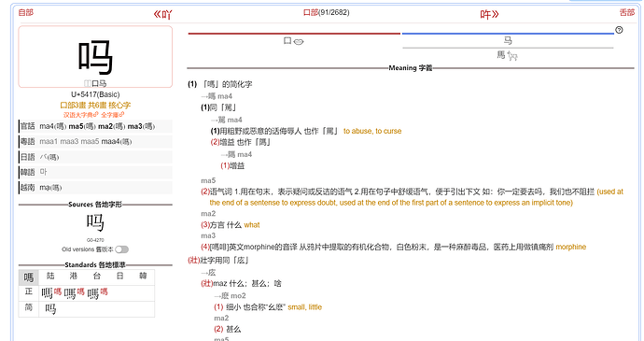Click the 'morphine' English gloss
The width and height of the screenshot is (644, 341).
pos(571,247)
